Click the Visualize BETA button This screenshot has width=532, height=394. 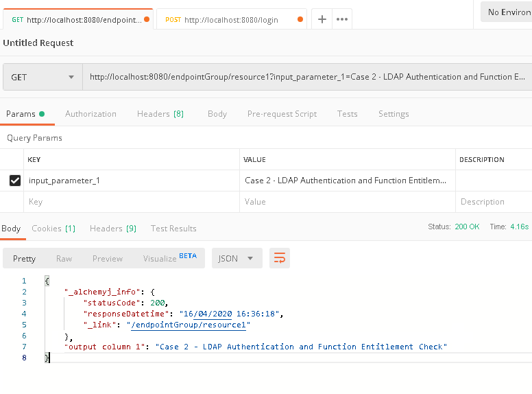coord(169,258)
